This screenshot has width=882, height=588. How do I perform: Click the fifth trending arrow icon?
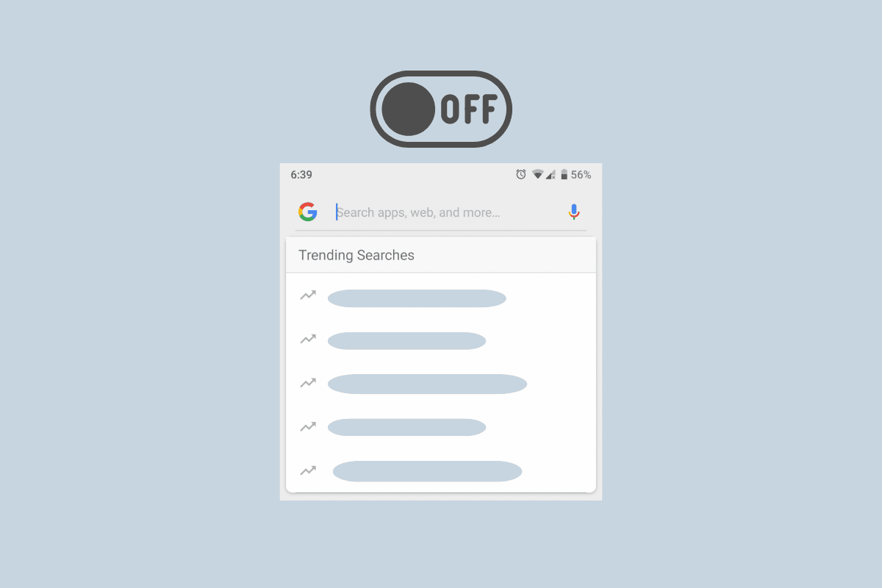click(308, 470)
